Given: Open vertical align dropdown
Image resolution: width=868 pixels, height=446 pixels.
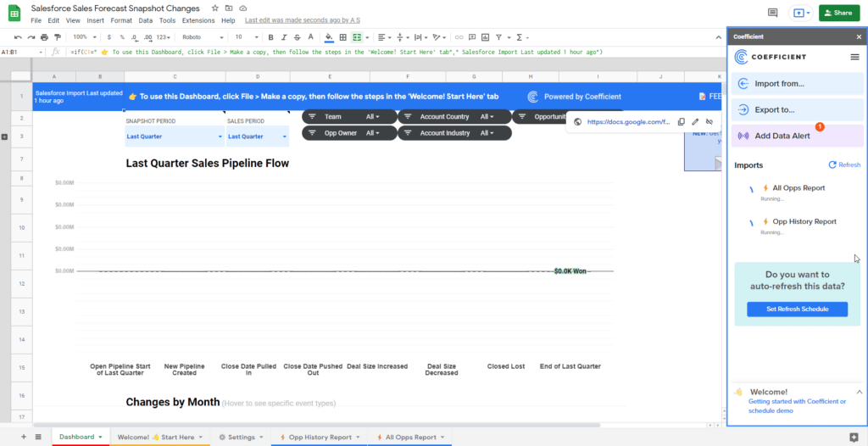Looking at the screenshot, I should (403, 37).
